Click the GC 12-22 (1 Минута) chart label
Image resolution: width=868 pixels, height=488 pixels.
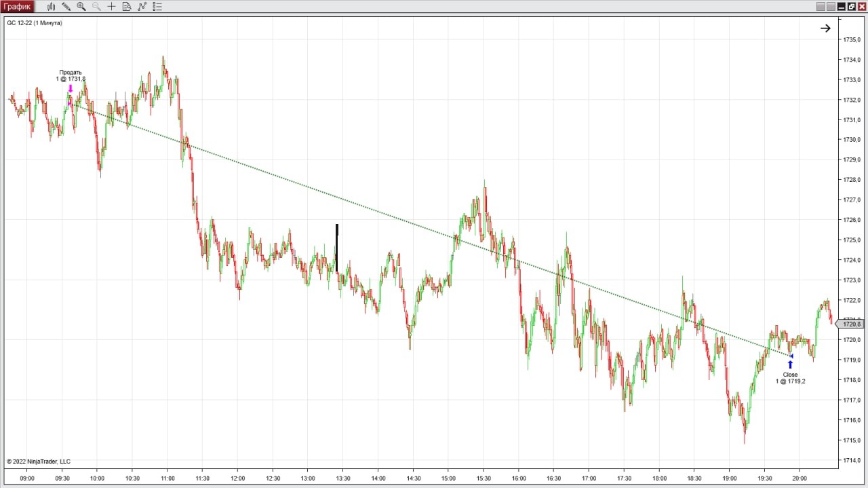pos(34,22)
